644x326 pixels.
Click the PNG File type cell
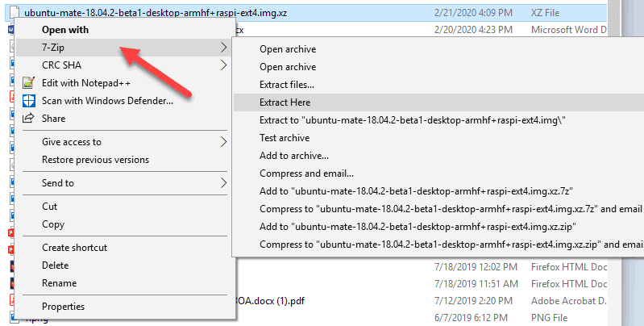click(x=549, y=317)
